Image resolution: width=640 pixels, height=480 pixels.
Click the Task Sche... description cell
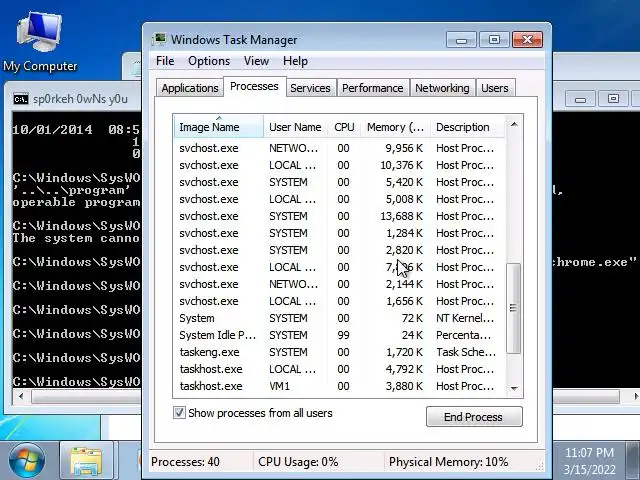pyautogui.click(x=466, y=352)
